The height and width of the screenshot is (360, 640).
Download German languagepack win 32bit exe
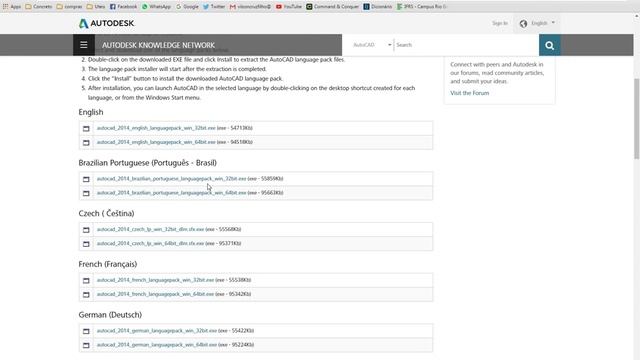pyautogui.click(x=157, y=331)
